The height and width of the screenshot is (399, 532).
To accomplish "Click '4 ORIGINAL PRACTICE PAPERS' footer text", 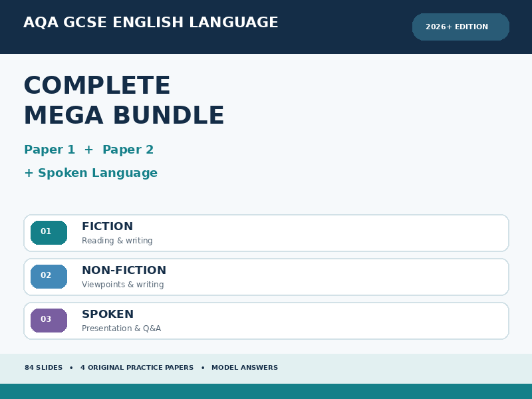I will pos(137,368).
